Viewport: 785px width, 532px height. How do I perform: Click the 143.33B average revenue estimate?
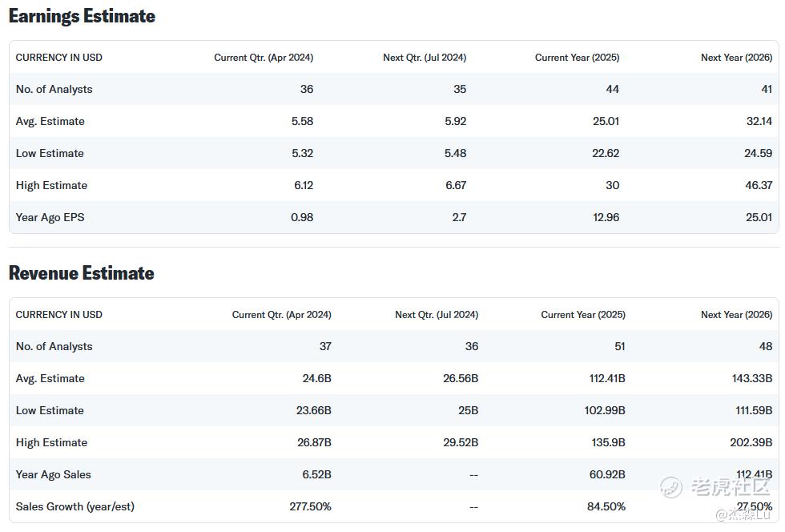[752, 378]
